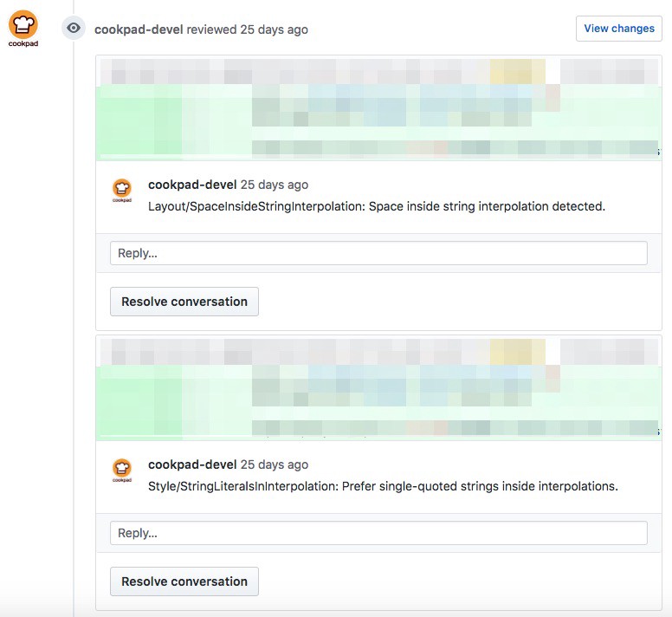Screen dimensions: 672x617
Task: Click the timestamp on the SpaceInsideStringInterpolation comment
Action: tap(274, 185)
